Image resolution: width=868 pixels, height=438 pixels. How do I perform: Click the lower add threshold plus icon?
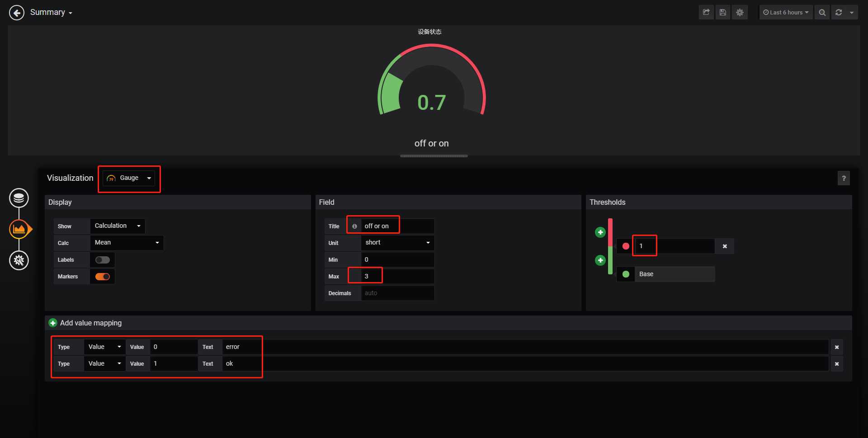[x=600, y=260]
